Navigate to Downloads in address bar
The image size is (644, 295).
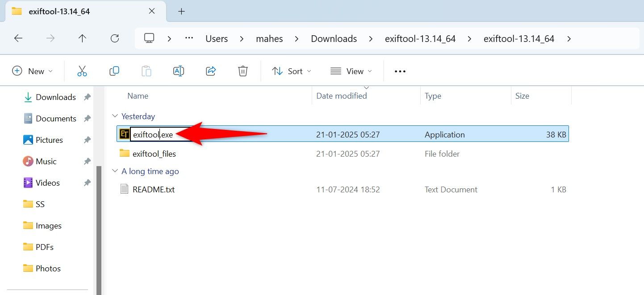click(x=334, y=39)
